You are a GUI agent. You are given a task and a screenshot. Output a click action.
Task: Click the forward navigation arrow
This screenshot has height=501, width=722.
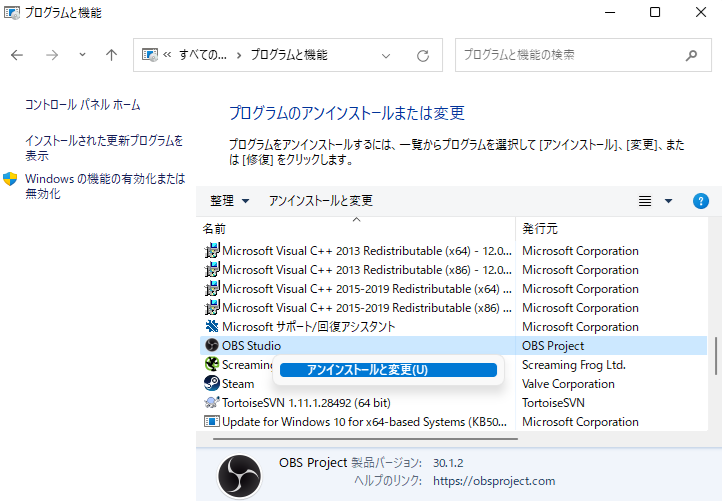52,55
